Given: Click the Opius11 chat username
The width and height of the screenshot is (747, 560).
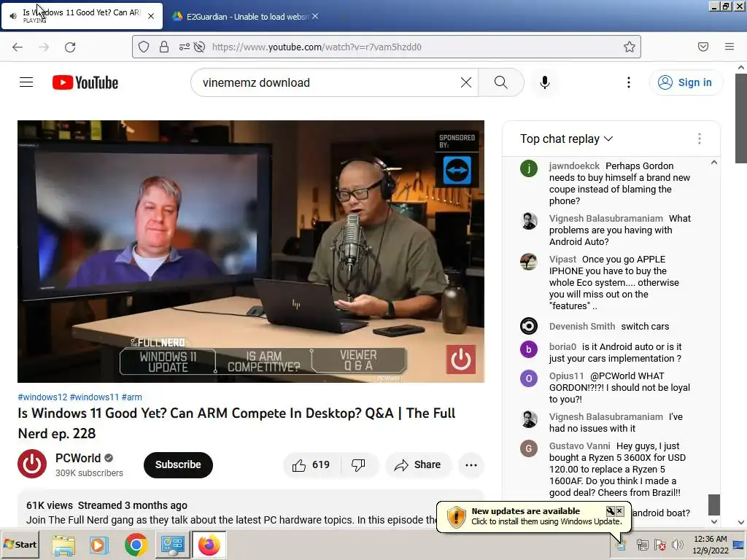Looking at the screenshot, I should click(x=566, y=376).
